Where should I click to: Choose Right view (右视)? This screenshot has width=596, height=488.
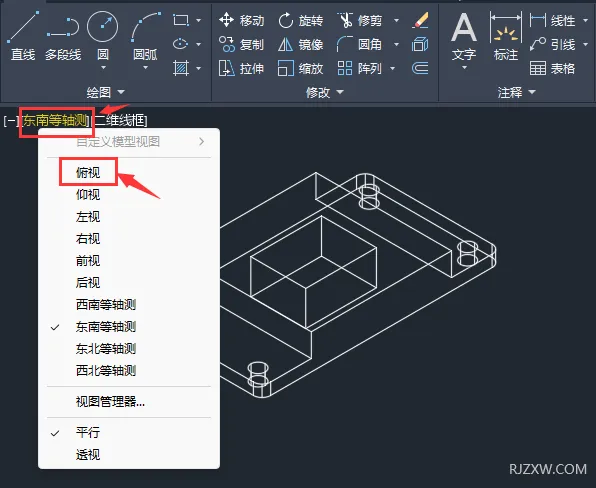pos(129,239)
